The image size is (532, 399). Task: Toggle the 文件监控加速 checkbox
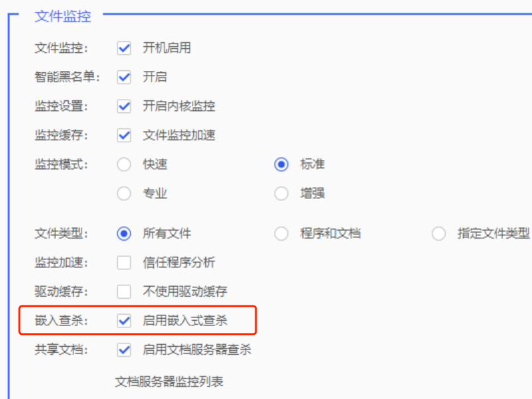click(x=124, y=135)
